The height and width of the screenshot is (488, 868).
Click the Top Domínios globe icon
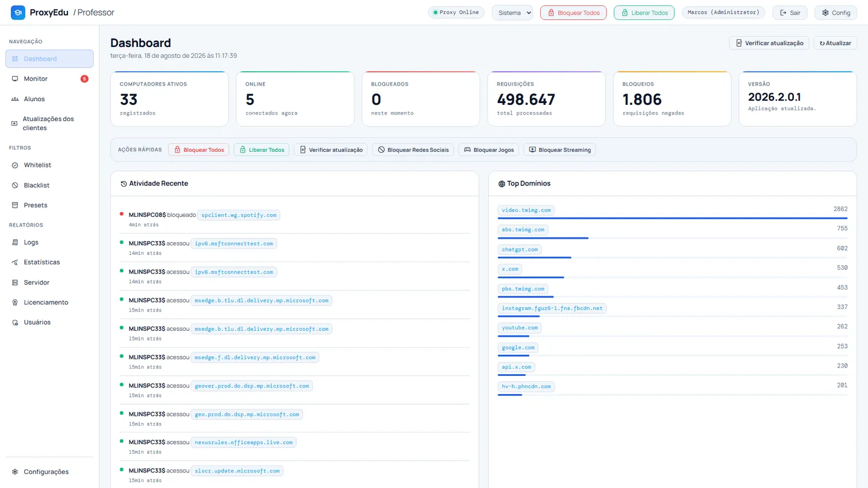point(502,184)
